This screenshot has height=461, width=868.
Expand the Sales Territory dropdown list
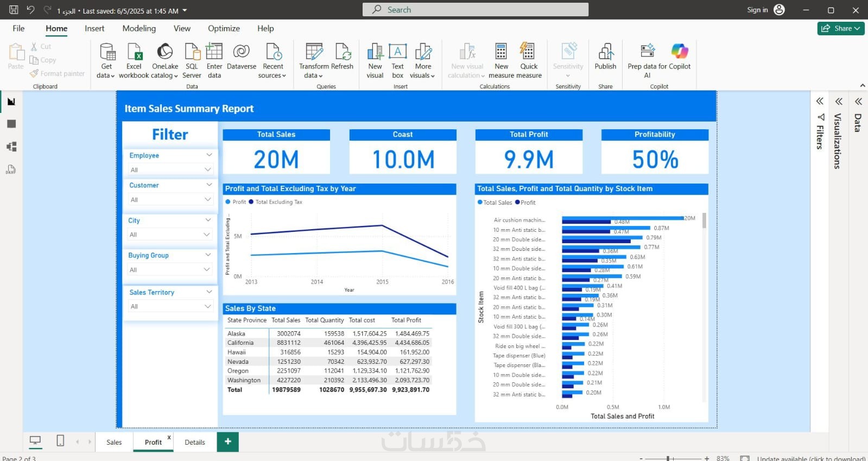[170, 306]
